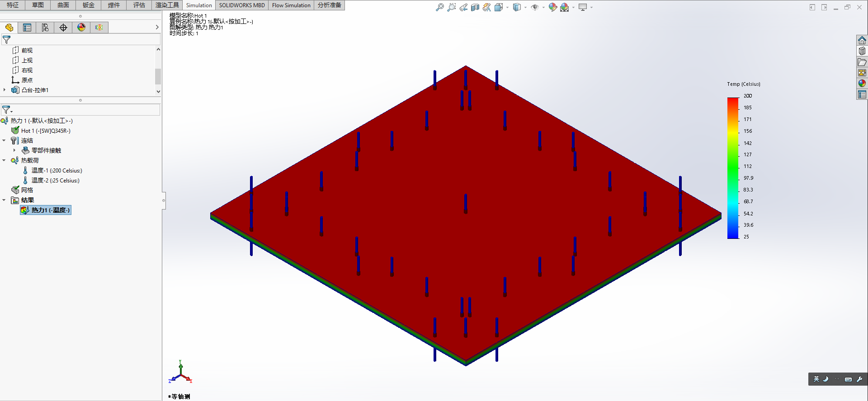Toggle IME 英 language mode
The height and width of the screenshot is (401, 868).
[x=816, y=379]
